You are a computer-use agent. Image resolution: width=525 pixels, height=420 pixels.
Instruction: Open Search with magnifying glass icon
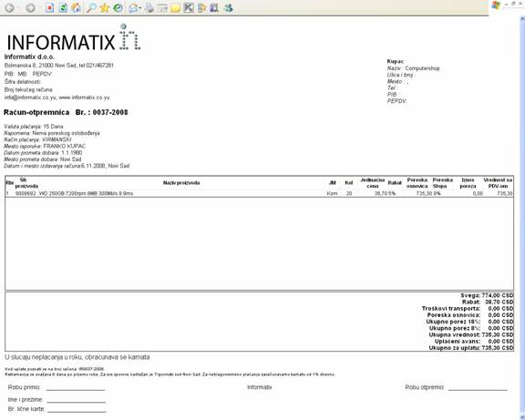[91, 7]
